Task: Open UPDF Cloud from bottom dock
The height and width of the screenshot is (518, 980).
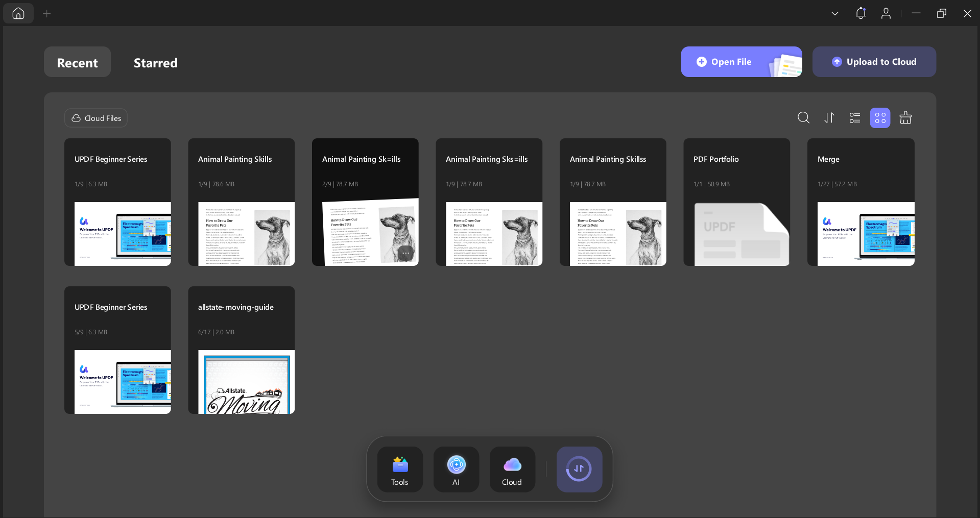Action: click(x=512, y=470)
